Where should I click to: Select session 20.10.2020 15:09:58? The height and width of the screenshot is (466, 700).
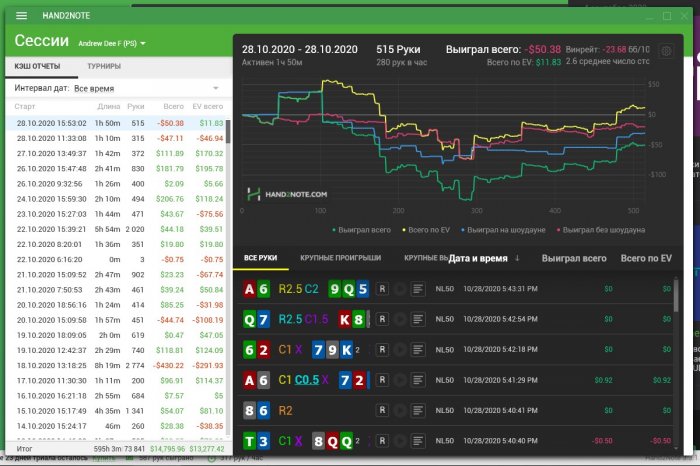coord(118,320)
